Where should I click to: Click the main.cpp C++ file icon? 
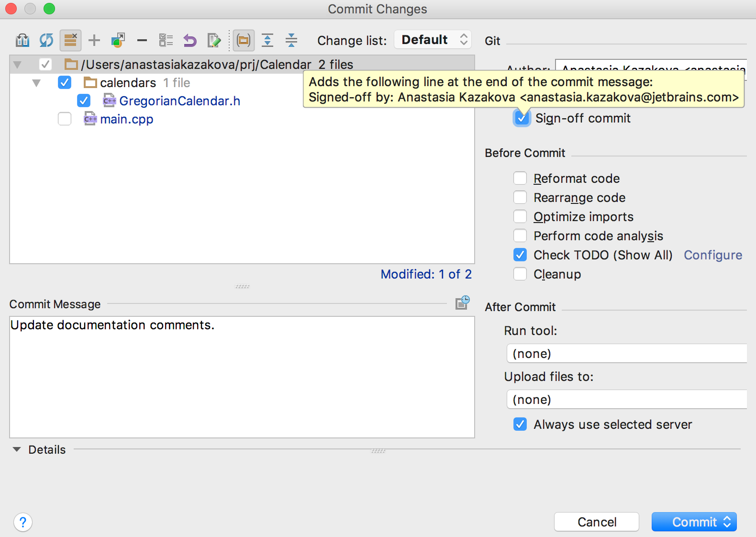[90, 119]
